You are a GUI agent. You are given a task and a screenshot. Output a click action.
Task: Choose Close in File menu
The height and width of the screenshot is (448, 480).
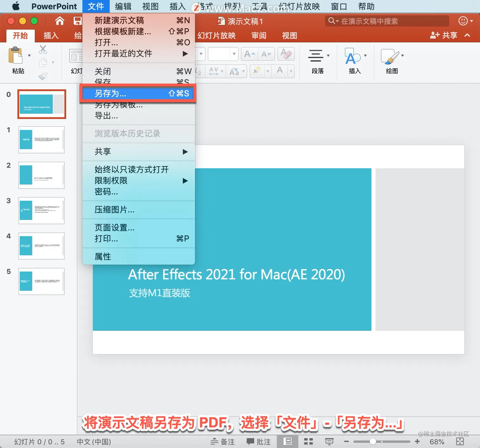[x=139, y=71]
